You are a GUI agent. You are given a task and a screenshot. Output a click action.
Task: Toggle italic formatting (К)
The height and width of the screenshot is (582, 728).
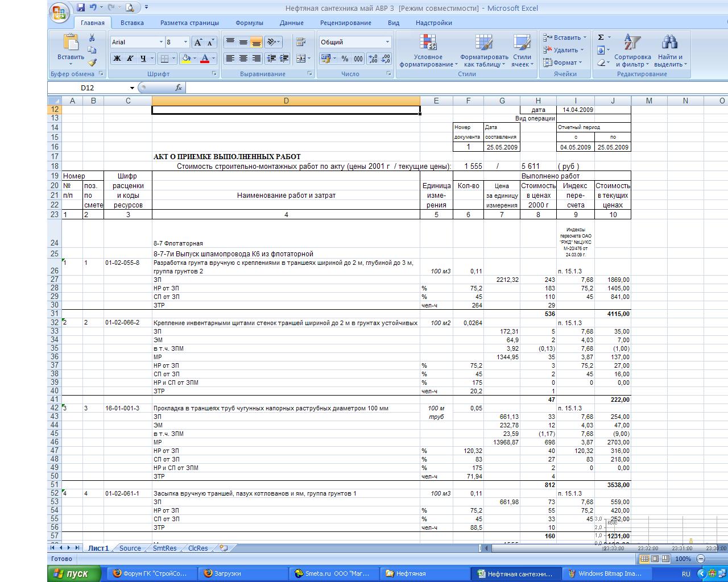pos(130,59)
